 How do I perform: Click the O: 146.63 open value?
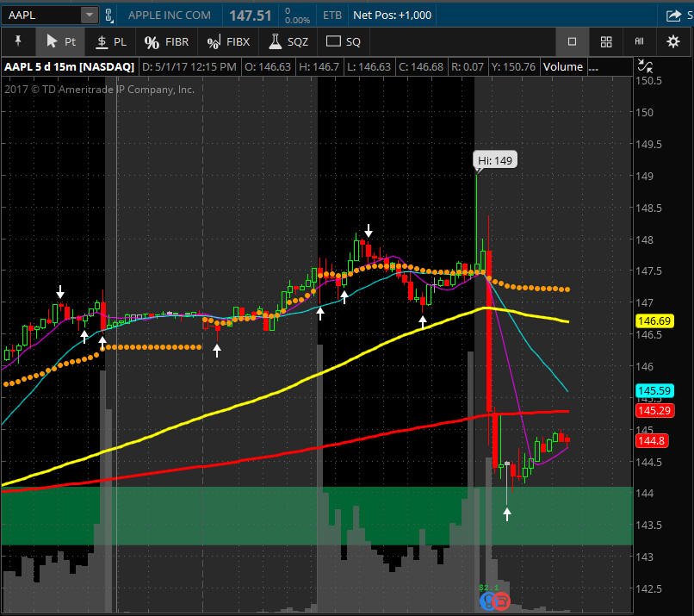[268, 67]
